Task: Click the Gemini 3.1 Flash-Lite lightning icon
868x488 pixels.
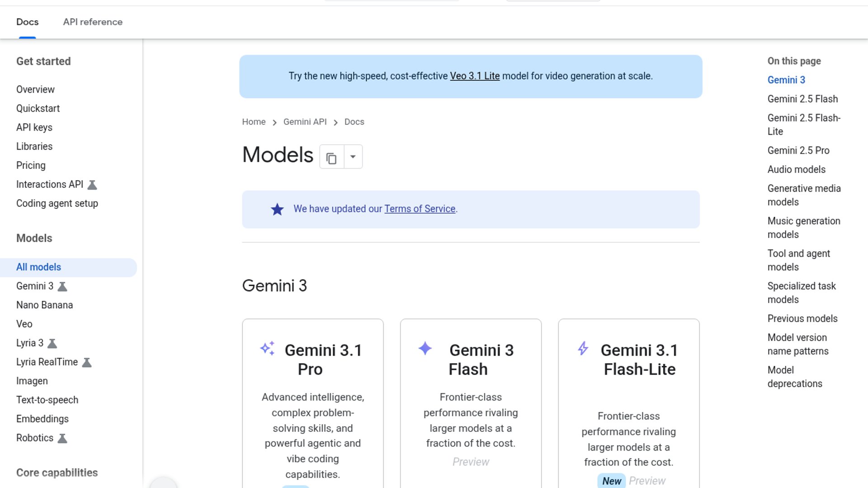Action: [x=583, y=348]
